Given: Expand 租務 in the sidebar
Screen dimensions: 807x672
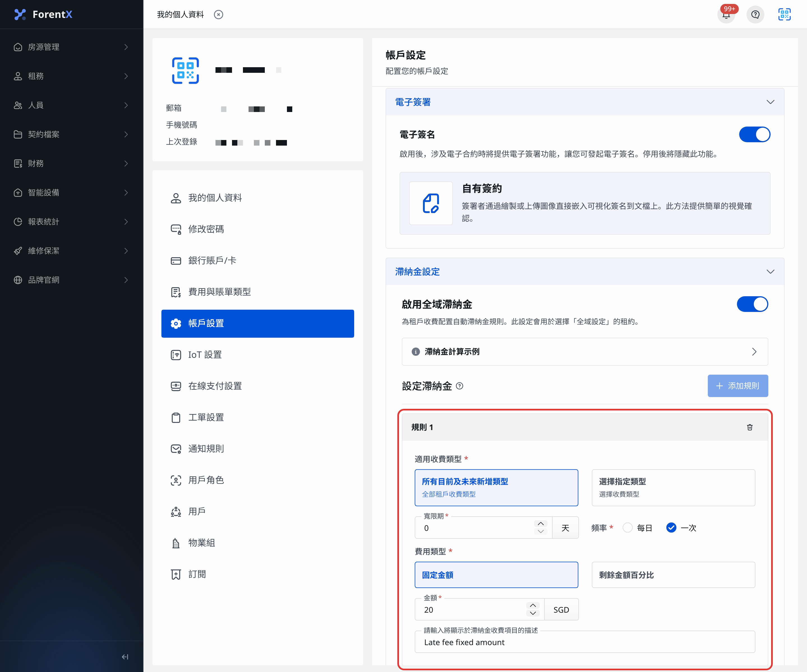Looking at the screenshot, I should [71, 76].
